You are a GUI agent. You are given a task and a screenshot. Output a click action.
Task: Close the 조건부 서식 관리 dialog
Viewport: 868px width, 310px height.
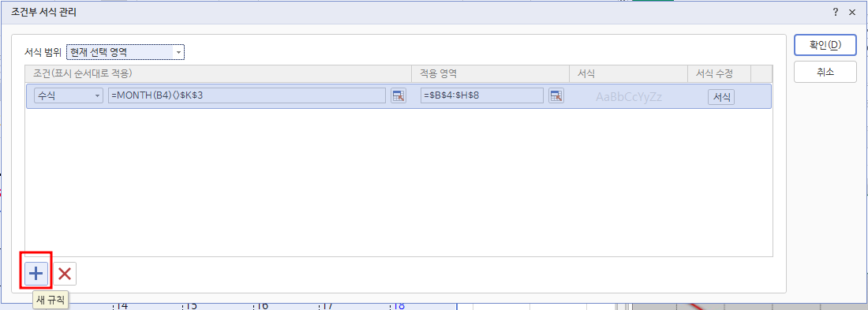(x=852, y=12)
